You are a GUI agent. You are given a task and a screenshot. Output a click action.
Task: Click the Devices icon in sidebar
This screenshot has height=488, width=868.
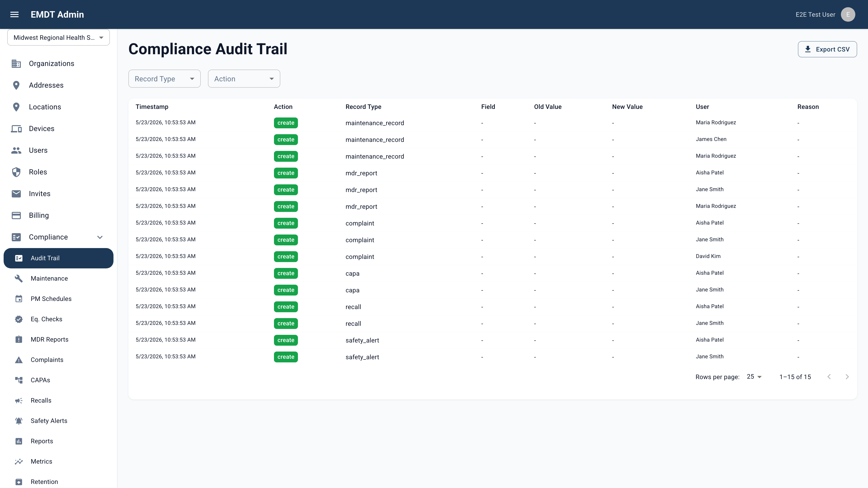click(16, 129)
